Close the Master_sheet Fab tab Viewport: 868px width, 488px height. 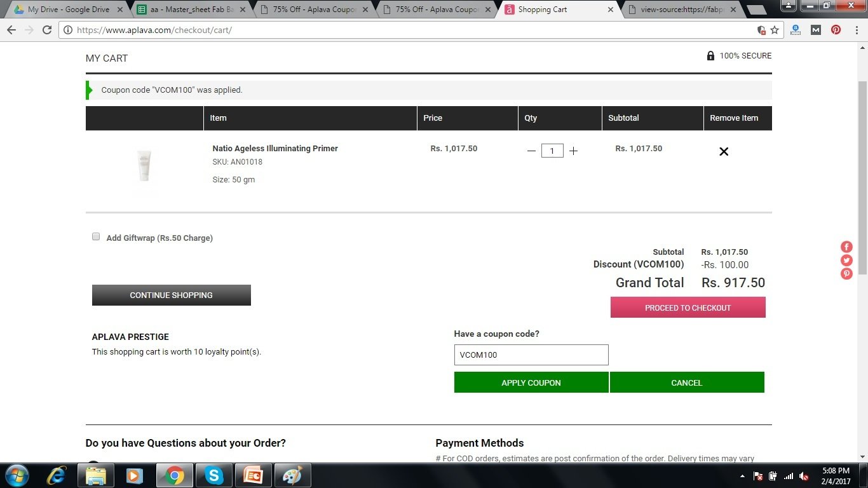pos(243,10)
